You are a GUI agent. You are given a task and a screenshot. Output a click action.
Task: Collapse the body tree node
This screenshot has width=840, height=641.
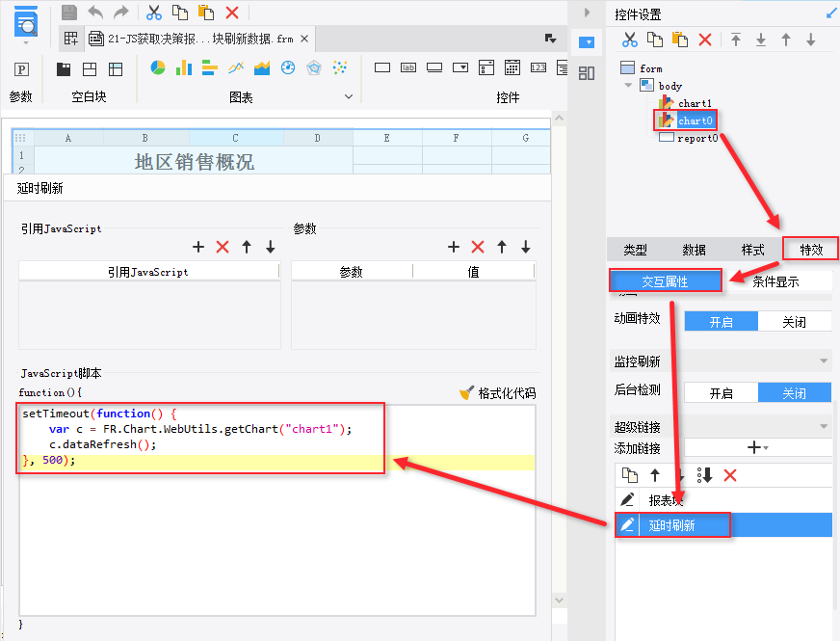coord(628,85)
